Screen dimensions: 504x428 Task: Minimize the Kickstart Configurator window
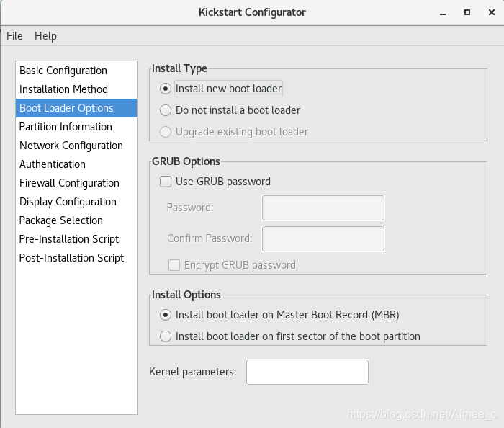443,13
